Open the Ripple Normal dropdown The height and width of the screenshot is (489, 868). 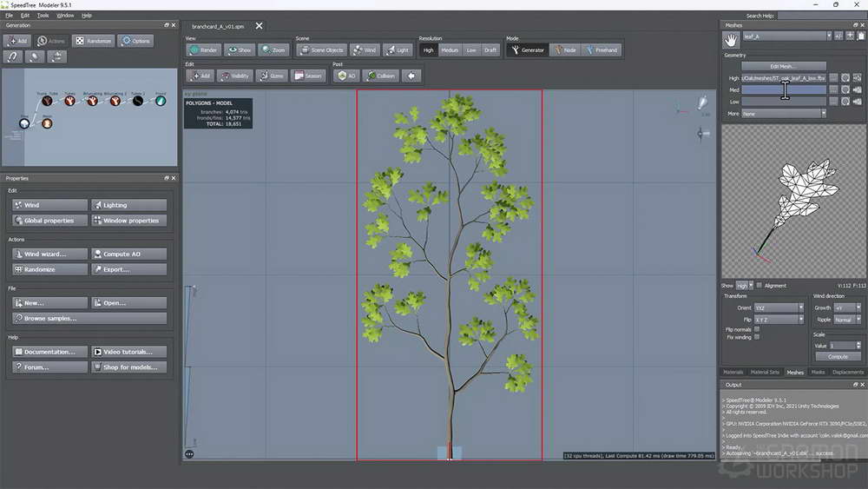click(x=847, y=320)
